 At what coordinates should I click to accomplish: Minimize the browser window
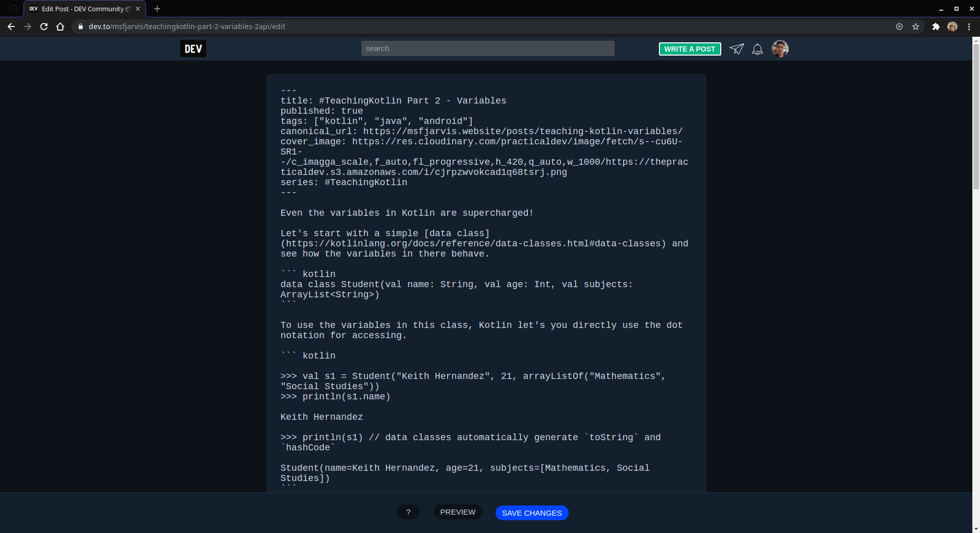941,9
